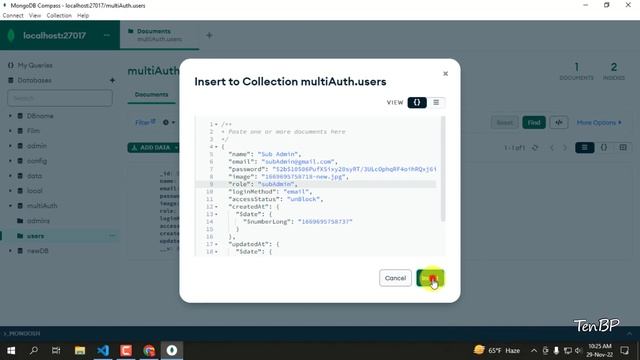Collapse the updatedAt fold at line 17
The height and width of the screenshot is (360, 640).
click(x=216, y=244)
